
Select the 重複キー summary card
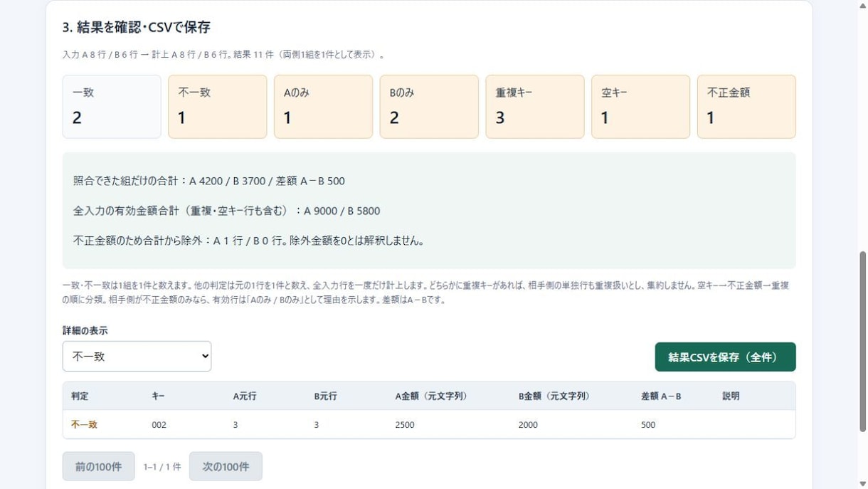coord(535,107)
